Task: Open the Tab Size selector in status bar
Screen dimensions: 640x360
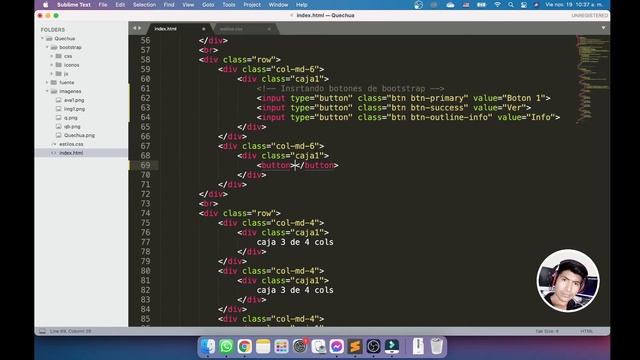Action: tap(547, 331)
